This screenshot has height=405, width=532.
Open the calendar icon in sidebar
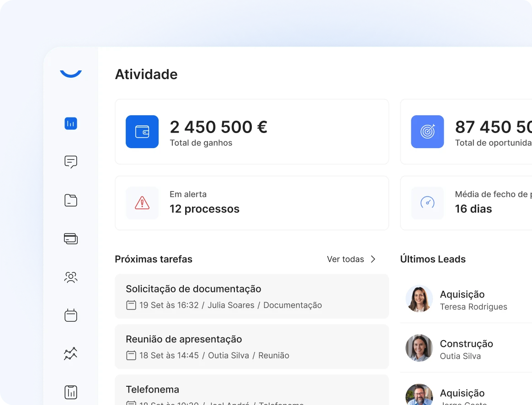pyautogui.click(x=70, y=315)
